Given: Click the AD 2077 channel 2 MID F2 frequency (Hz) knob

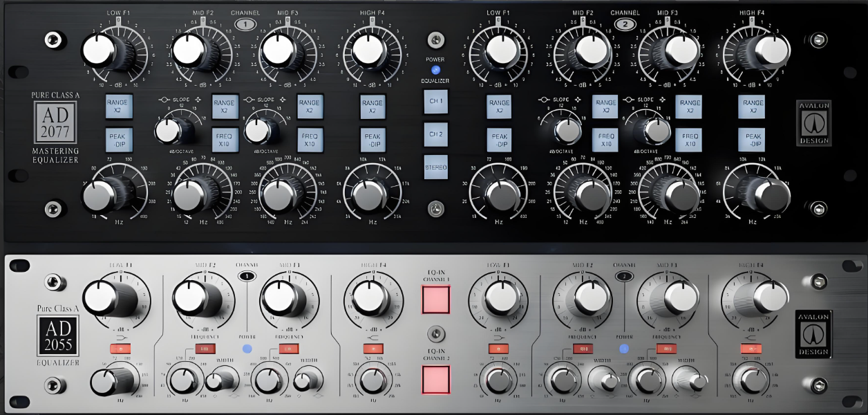Looking at the screenshot, I should (589, 196).
